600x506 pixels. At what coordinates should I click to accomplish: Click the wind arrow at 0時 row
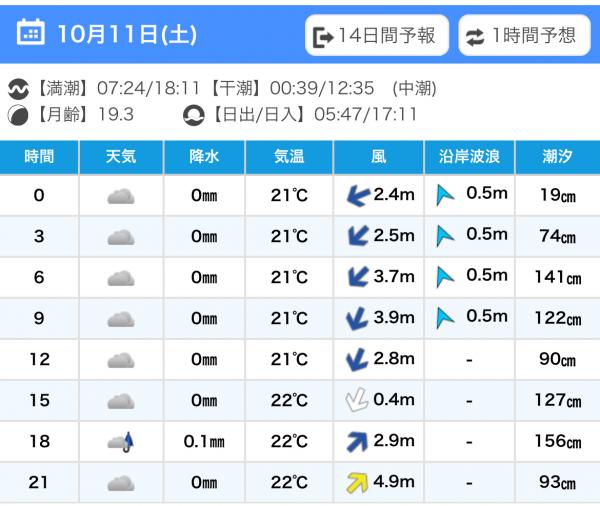pyautogui.click(x=356, y=196)
